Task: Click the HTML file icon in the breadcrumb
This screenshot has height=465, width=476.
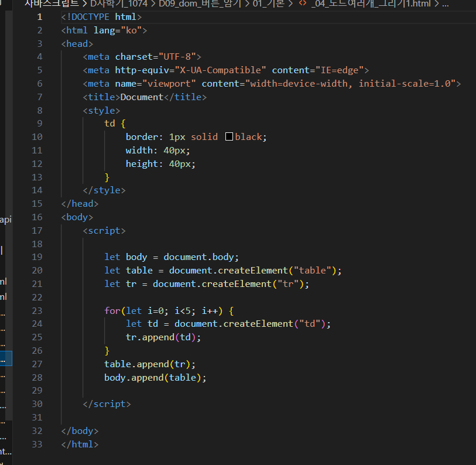Action: coord(302,4)
